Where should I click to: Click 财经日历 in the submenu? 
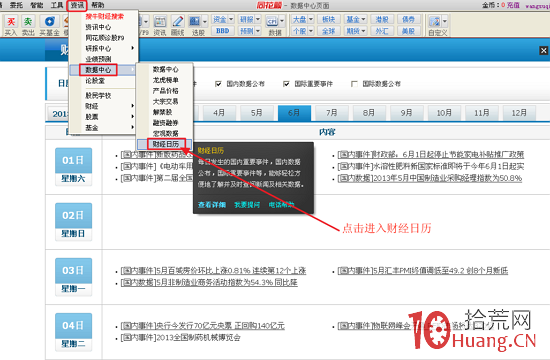coord(165,144)
